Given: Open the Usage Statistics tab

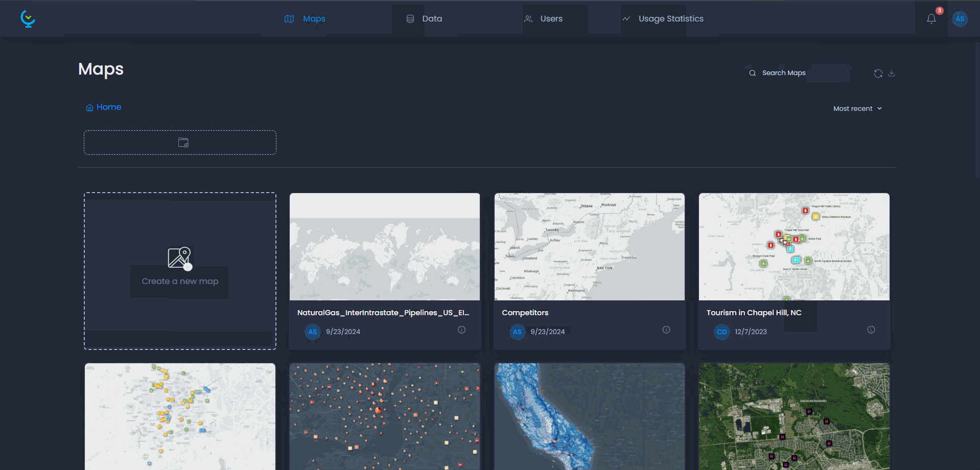Looking at the screenshot, I should [x=663, y=19].
